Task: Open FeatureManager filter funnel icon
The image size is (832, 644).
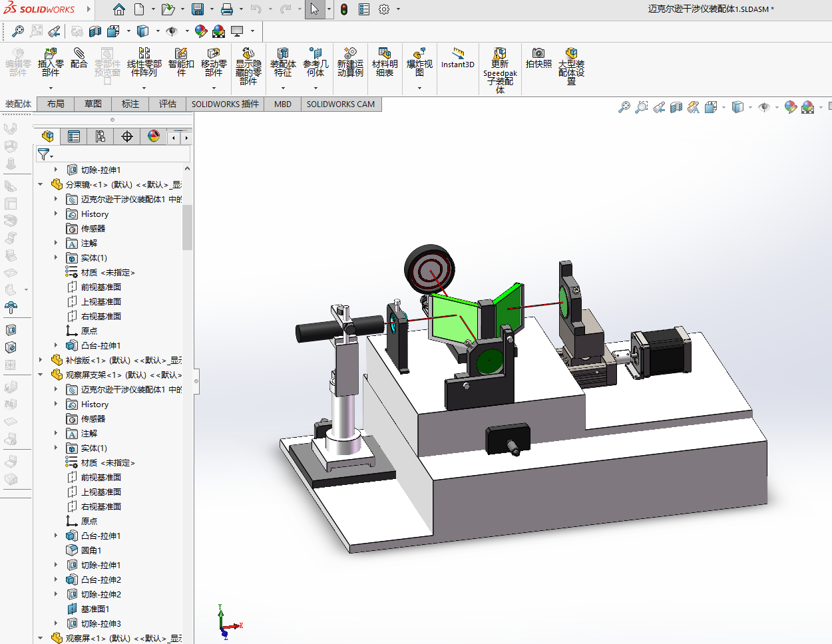Action: click(44, 154)
